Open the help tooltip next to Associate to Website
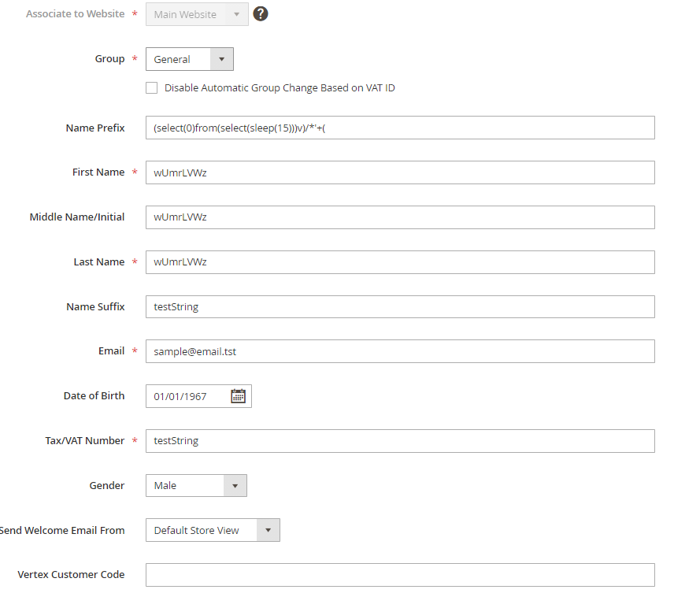This screenshot has width=700, height=608. (x=260, y=13)
